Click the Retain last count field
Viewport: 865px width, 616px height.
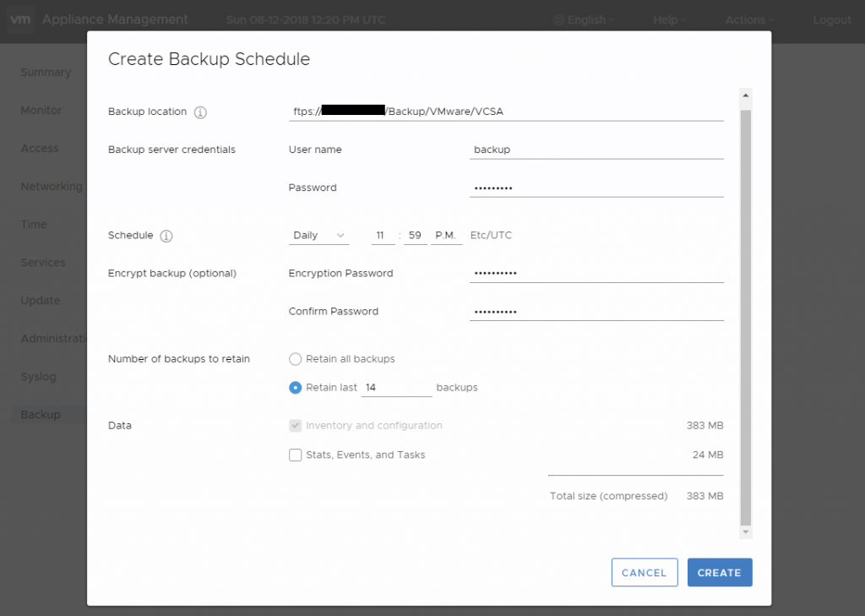[397, 388]
